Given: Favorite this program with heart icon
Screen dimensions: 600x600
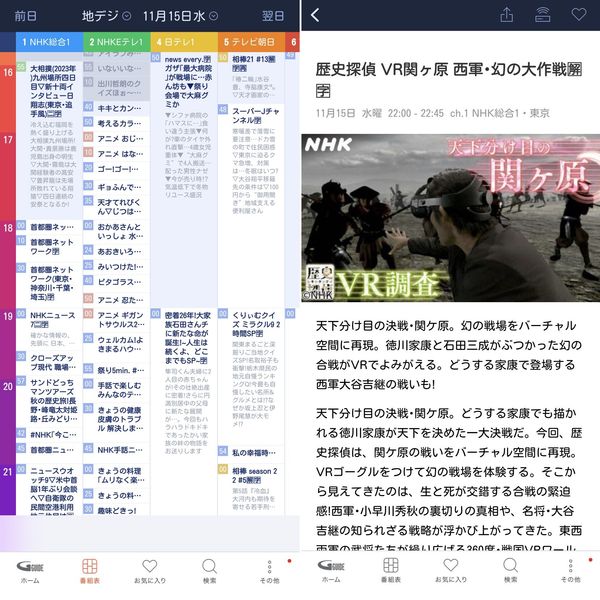Looking at the screenshot, I should [579, 15].
